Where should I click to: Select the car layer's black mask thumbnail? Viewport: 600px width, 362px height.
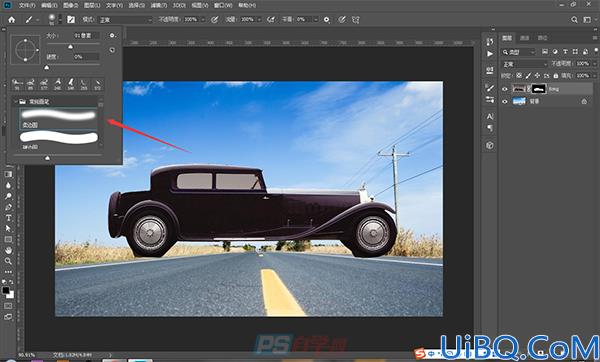tap(539, 89)
